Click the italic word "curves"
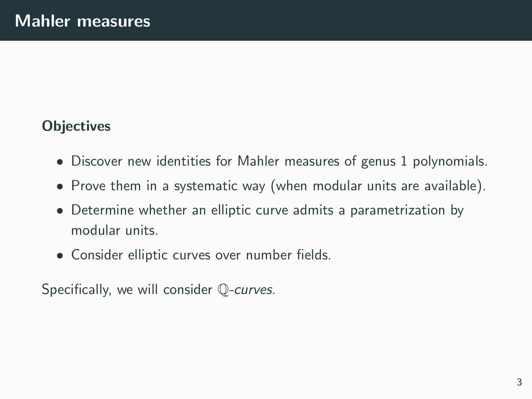The height and width of the screenshot is (399, 532). pos(253,290)
